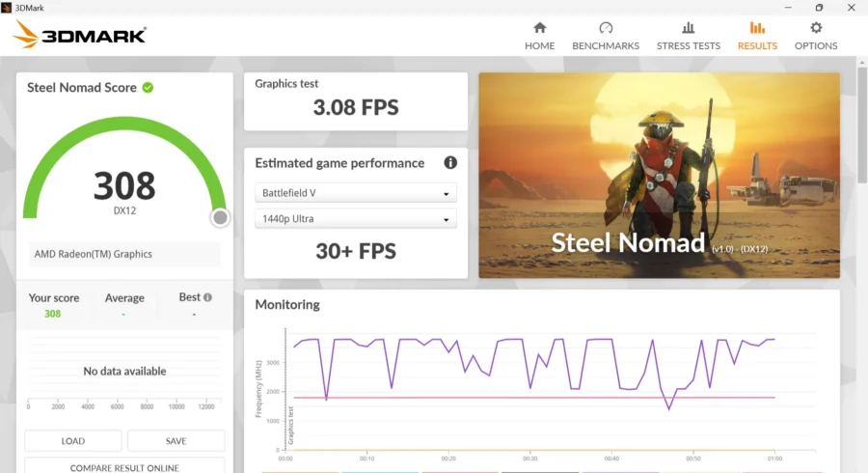Image resolution: width=868 pixels, height=473 pixels.
Task: Click the 3.08 FPS graphics test value
Action: [x=355, y=107]
